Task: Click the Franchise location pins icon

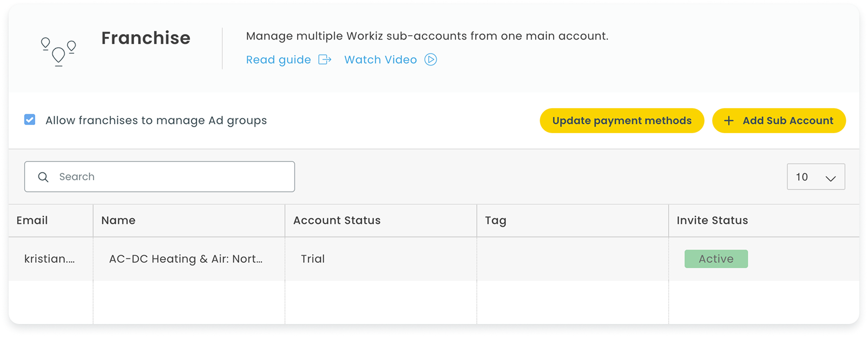Action: click(58, 51)
